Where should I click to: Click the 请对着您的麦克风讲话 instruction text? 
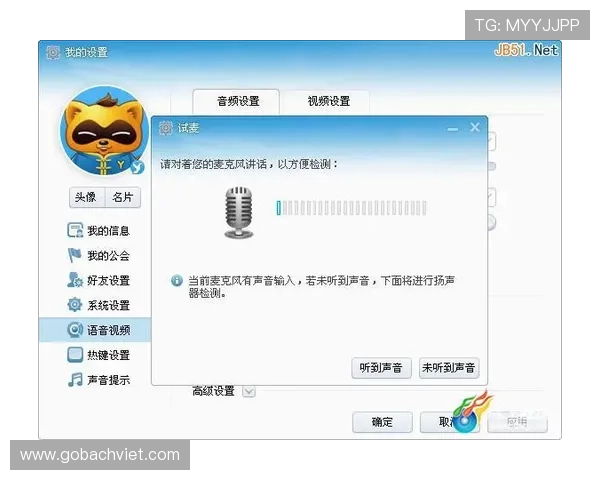[249, 165]
